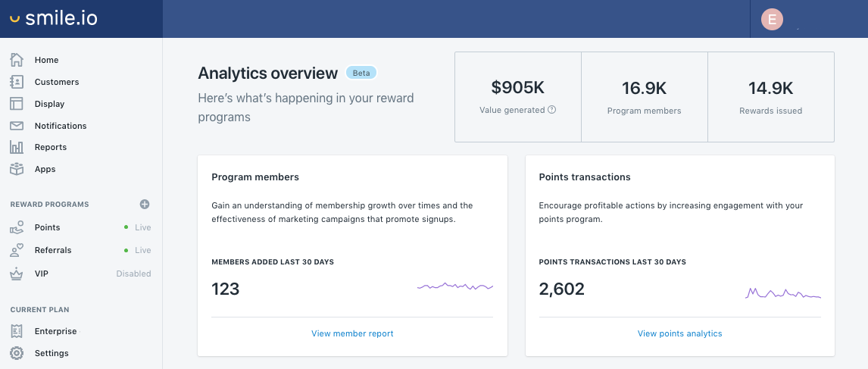Image resolution: width=868 pixels, height=369 pixels.
Task: Click the Notifications envelope icon
Action: [17, 126]
